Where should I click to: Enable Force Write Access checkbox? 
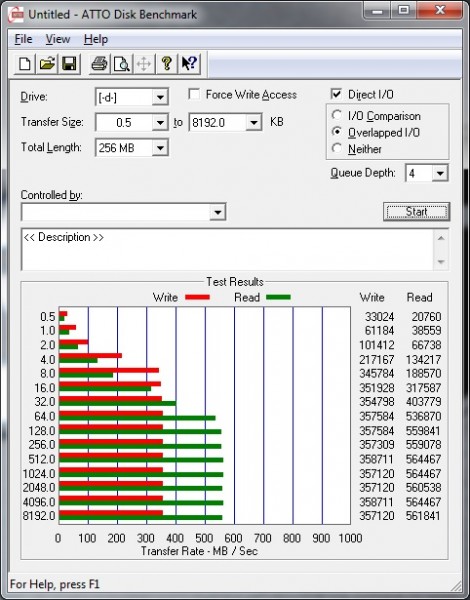pyautogui.click(x=194, y=94)
